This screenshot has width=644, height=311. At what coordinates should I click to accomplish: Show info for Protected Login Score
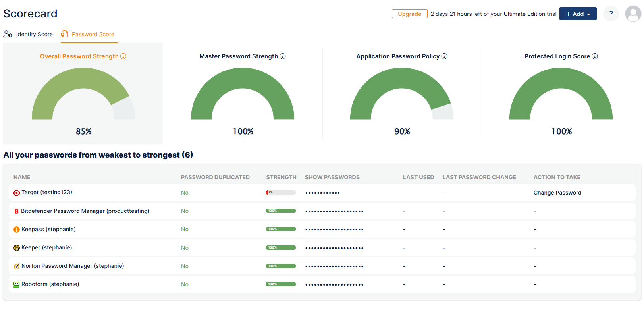pyautogui.click(x=595, y=56)
